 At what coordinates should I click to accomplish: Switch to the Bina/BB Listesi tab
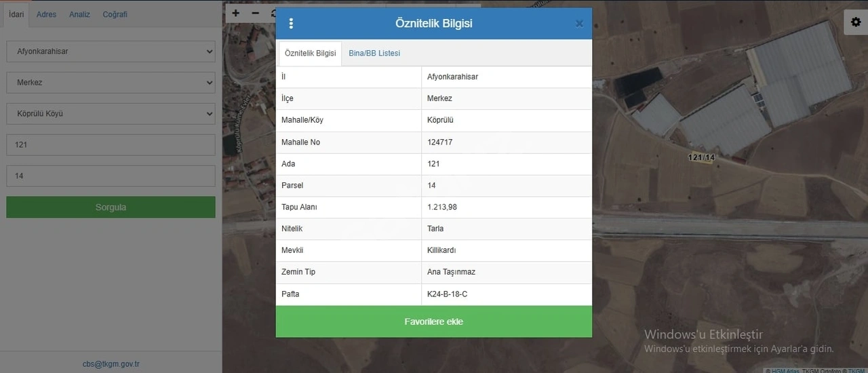pos(374,53)
